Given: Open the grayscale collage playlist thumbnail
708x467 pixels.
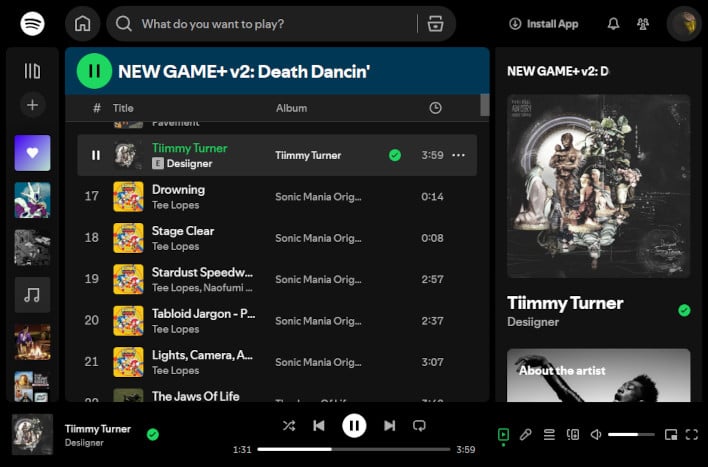Looking at the screenshot, I should tap(33, 248).
